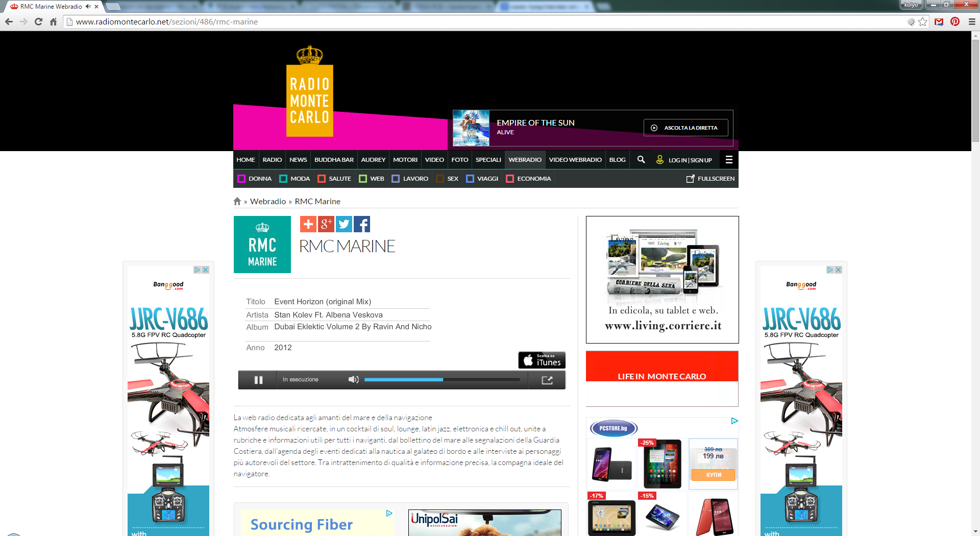Open the UnipolSai advertisement
Image resolution: width=980 pixels, height=536 pixels.
point(484,522)
